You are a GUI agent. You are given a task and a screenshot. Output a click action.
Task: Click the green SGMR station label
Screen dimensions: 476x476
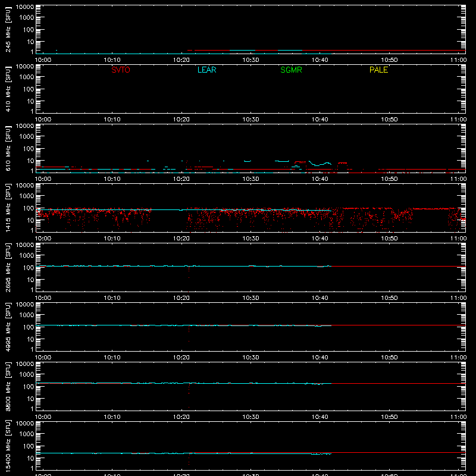click(291, 70)
